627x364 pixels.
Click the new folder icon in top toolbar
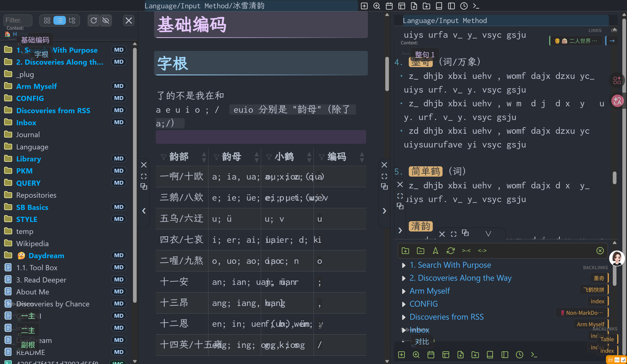(426, 6)
